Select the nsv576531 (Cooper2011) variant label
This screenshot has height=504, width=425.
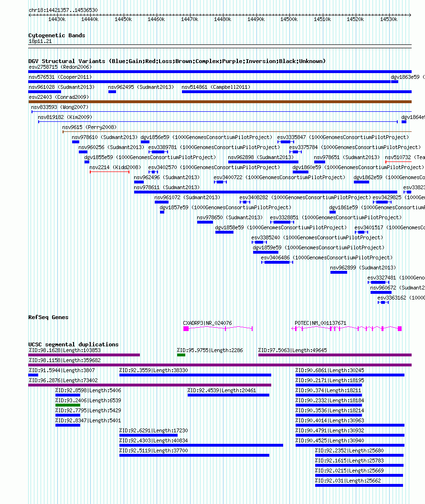pyautogui.click(x=60, y=77)
